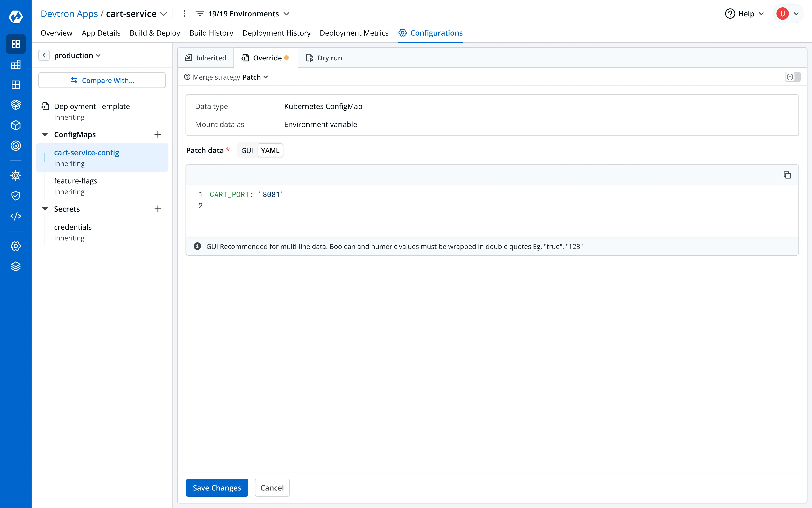Click the Devtron Apps breadcrumb link
The height and width of the screenshot is (508, 812).
pos(69,14)
